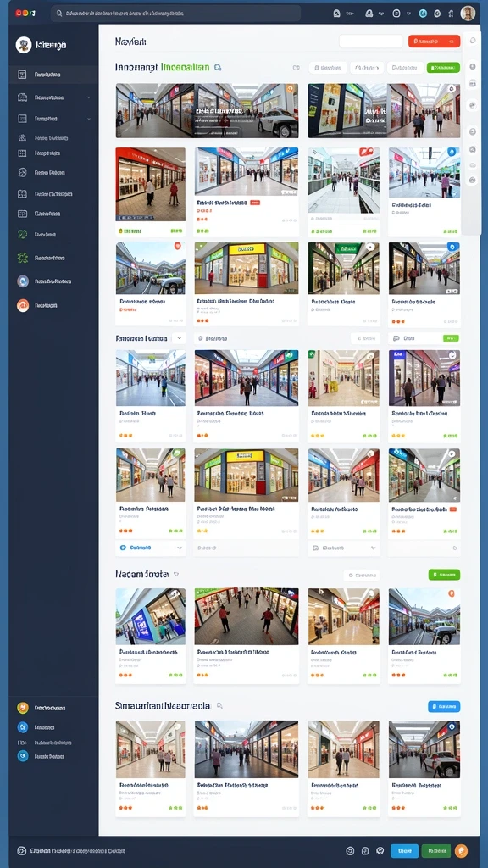Open the user avatar in the top-right corner
488x868 pixels.
[468, 14]
